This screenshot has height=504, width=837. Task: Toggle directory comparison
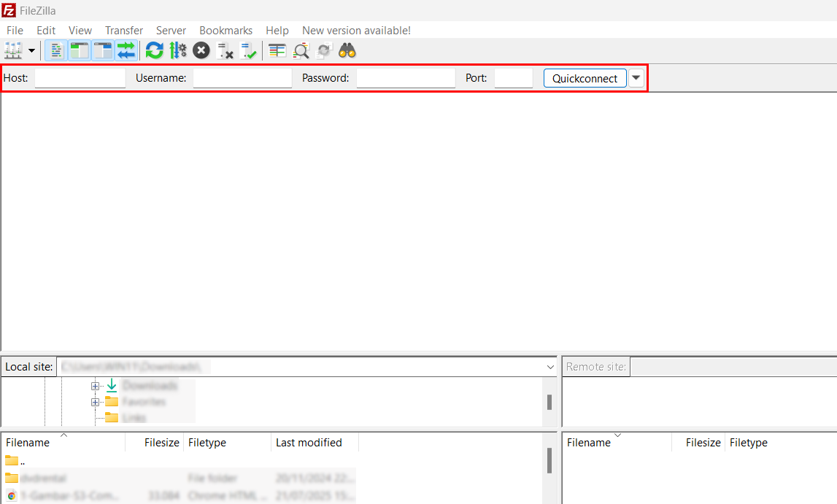pyautogui.click(x=301, y=50)
